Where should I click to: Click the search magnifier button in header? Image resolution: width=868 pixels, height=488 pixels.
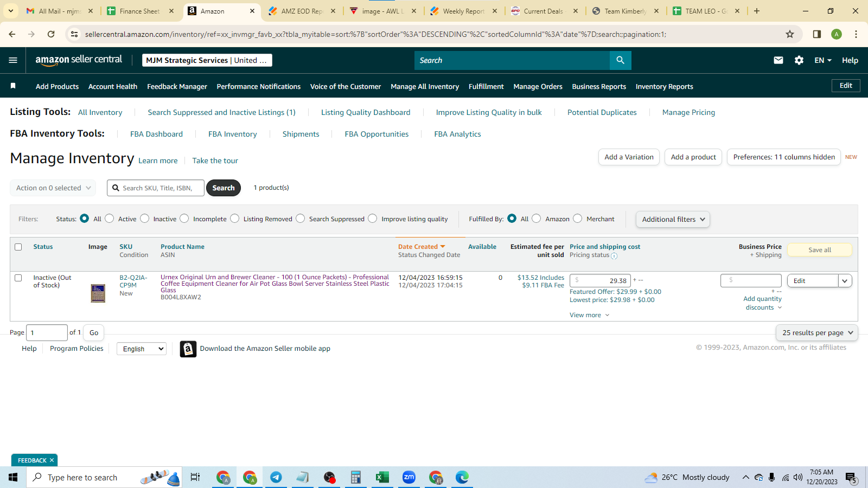(x=620, y=60)
